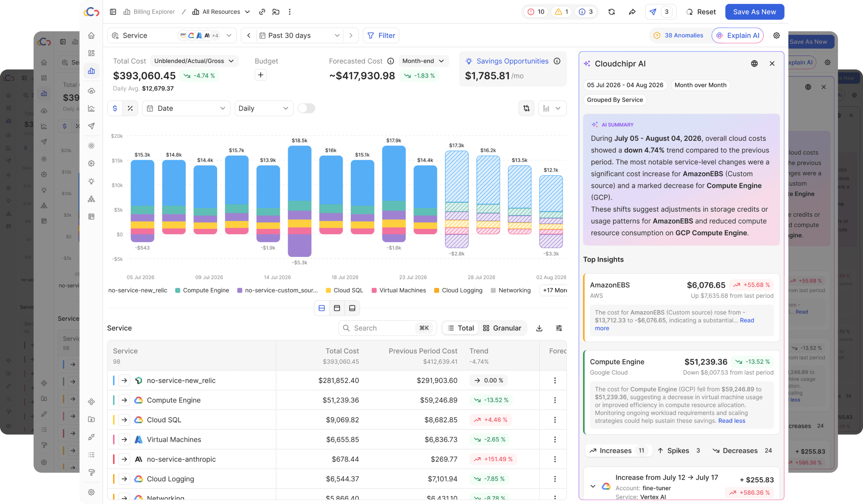Open the Date axis dropdown
This screenshot has width=863, height=504.
[186, 108]
